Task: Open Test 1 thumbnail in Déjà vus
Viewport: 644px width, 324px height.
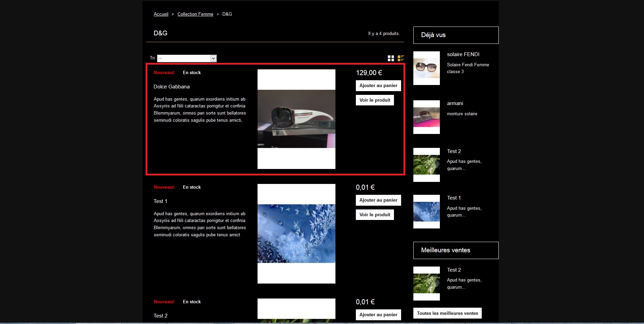Action: pos(427,211)
